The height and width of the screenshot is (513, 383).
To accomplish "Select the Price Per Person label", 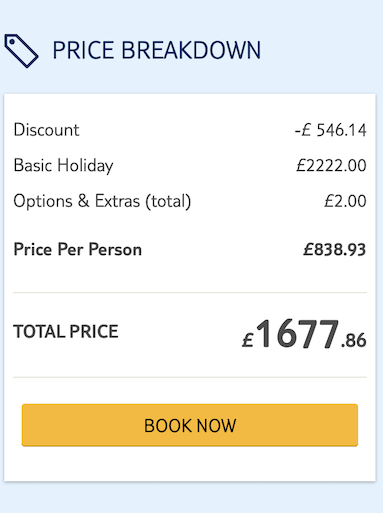I will (78, 249).
